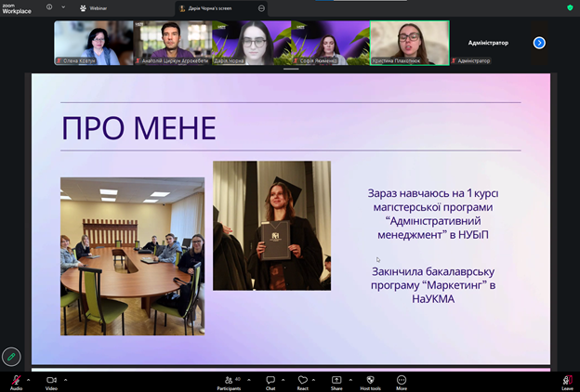This screenshot has height=392, width=580.
Task: Open Host tools shield icon
Action: click(x=370, y=381)
